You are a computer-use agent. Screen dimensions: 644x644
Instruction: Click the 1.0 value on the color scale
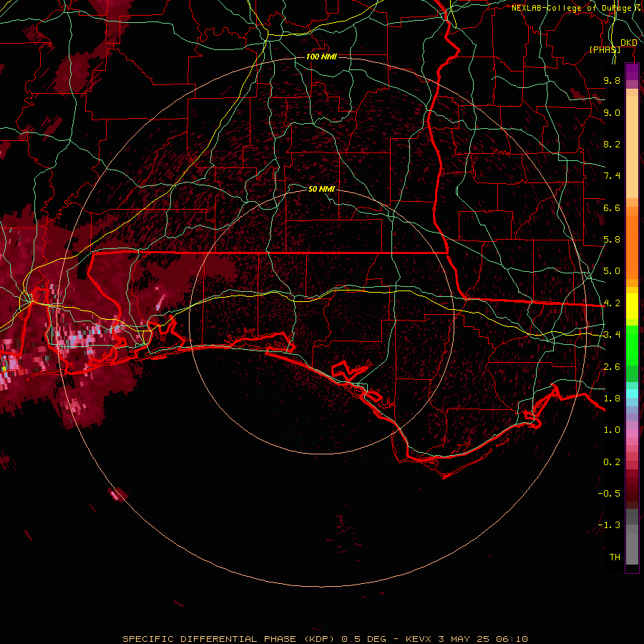[x=612, y=430]
